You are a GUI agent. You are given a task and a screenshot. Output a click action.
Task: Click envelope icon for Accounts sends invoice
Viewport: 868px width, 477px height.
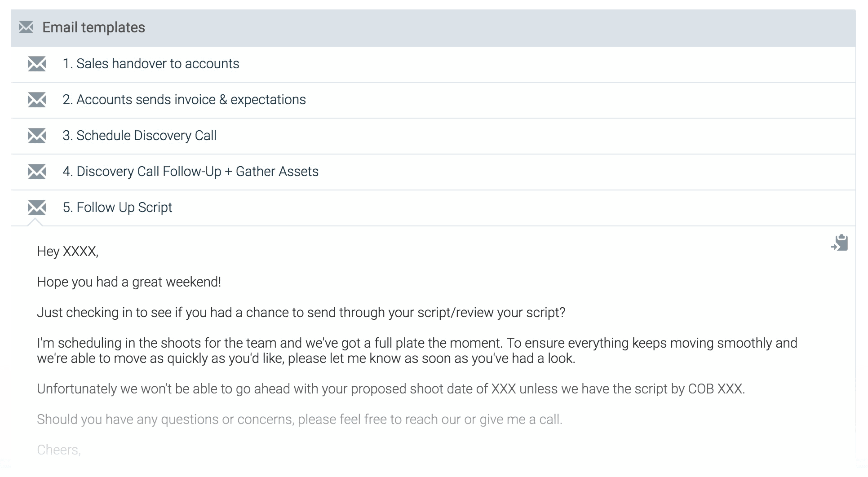pos(37,100)
